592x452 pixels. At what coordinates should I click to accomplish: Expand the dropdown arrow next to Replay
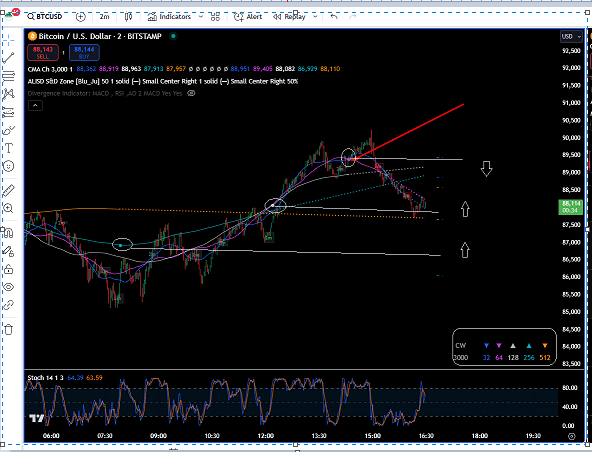315,17
